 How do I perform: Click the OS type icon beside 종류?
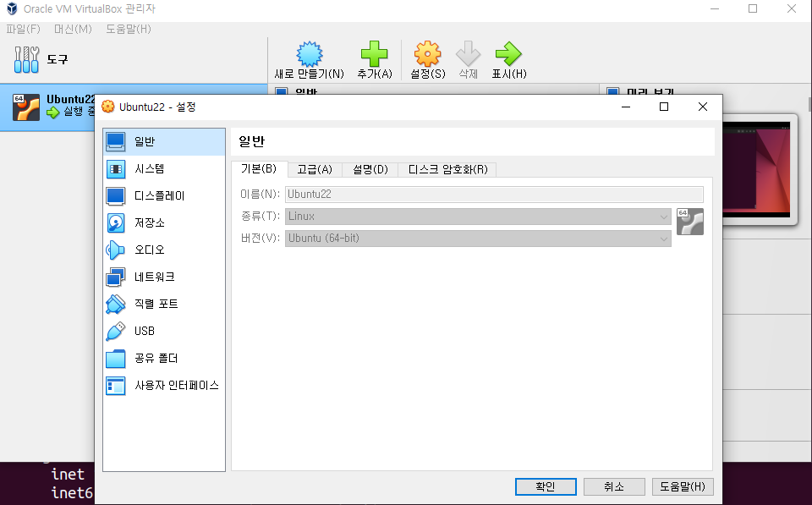(690, 222)
